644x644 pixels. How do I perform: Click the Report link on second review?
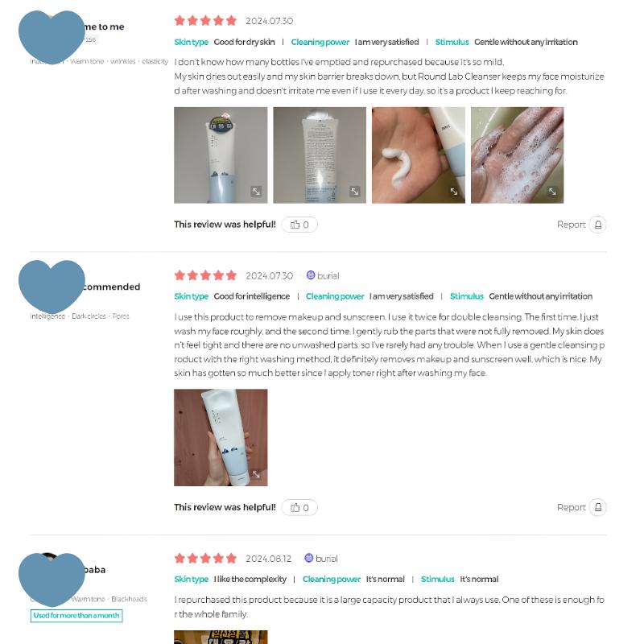pyautogui.click(x=571, y=508)
